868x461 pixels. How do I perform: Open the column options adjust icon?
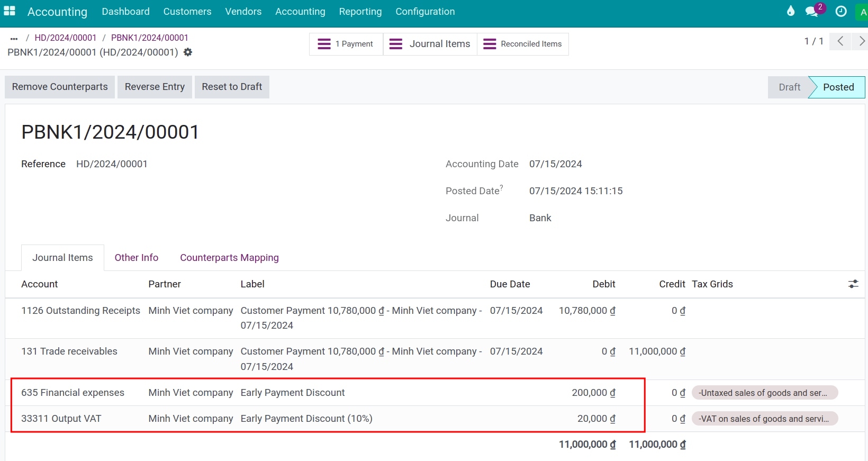tap(853, 284)
